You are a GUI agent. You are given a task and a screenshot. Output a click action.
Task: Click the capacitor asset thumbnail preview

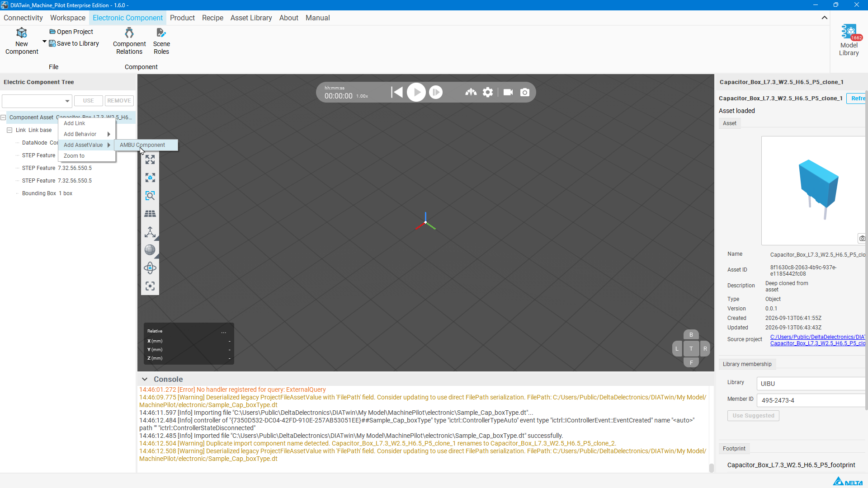pos(813,191)
